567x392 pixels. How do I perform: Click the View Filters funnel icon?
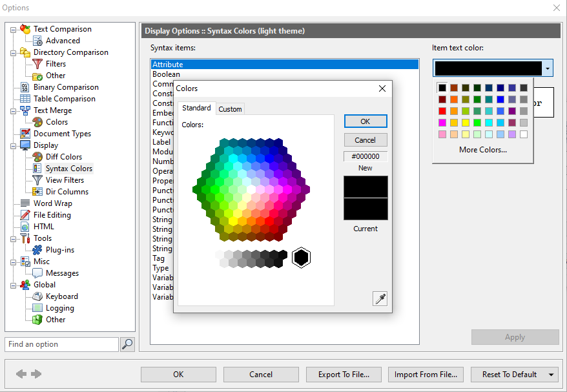point(37,180)
